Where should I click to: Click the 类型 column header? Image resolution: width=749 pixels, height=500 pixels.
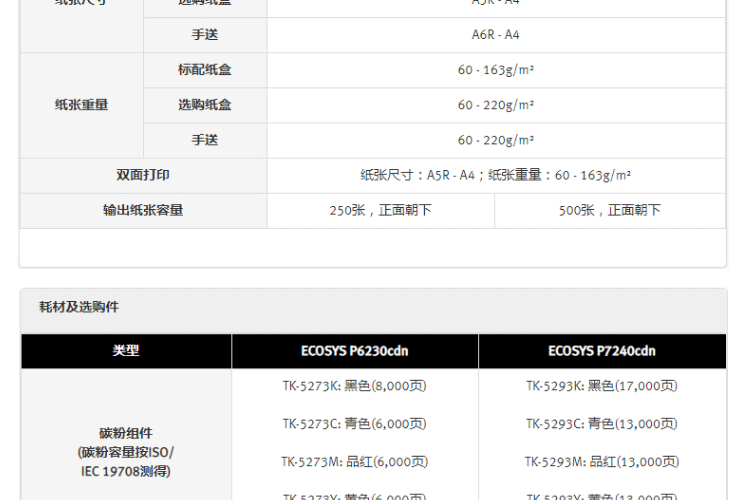[126, 351]
